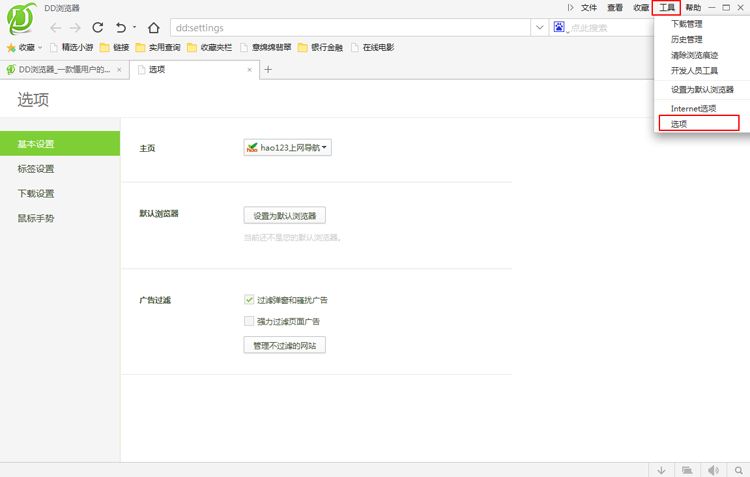Expand the hao123上网导航 homepage dropdown
750x477 pixels.
pos(287,148)
